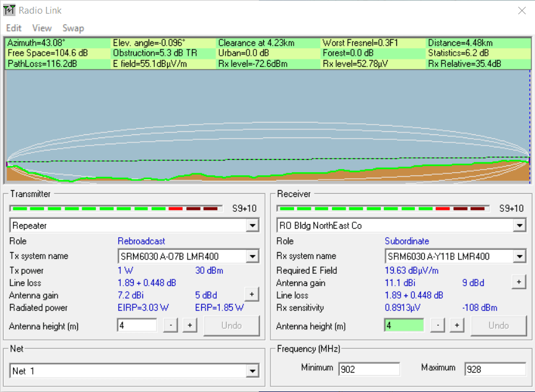
Task: Open the Tx system name dropdown
Action: coord(253,256)
